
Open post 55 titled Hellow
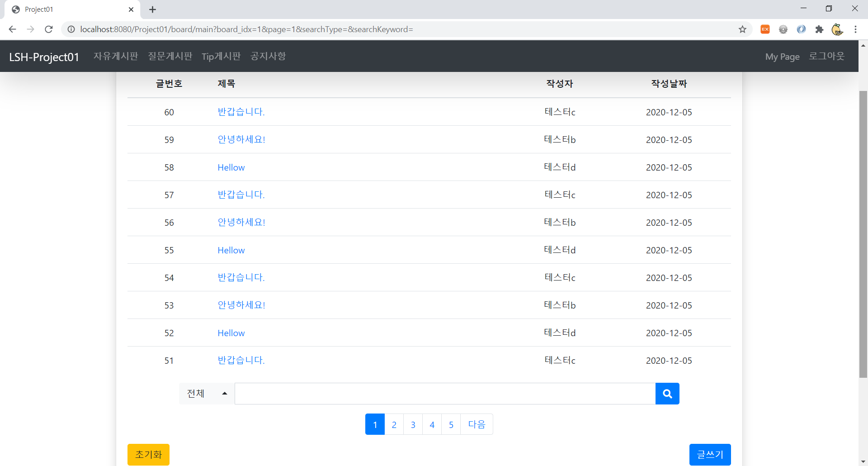(x=231, y=250)
